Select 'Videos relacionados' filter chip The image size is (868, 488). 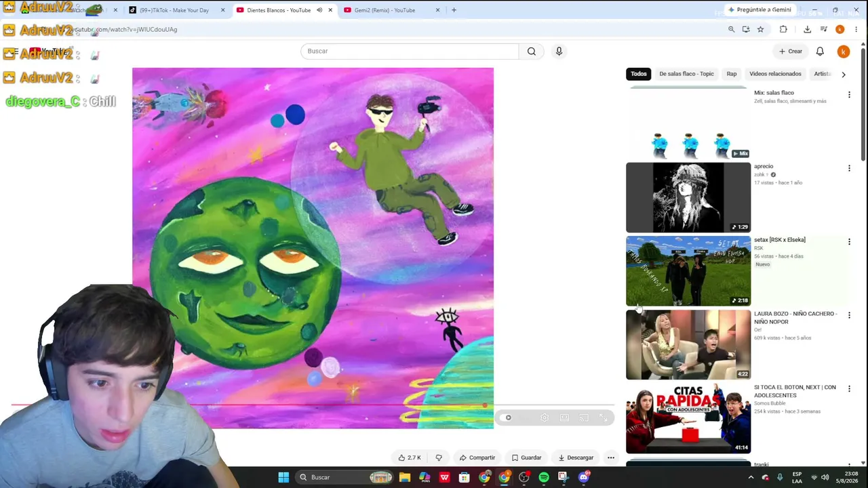coord(775,74)
